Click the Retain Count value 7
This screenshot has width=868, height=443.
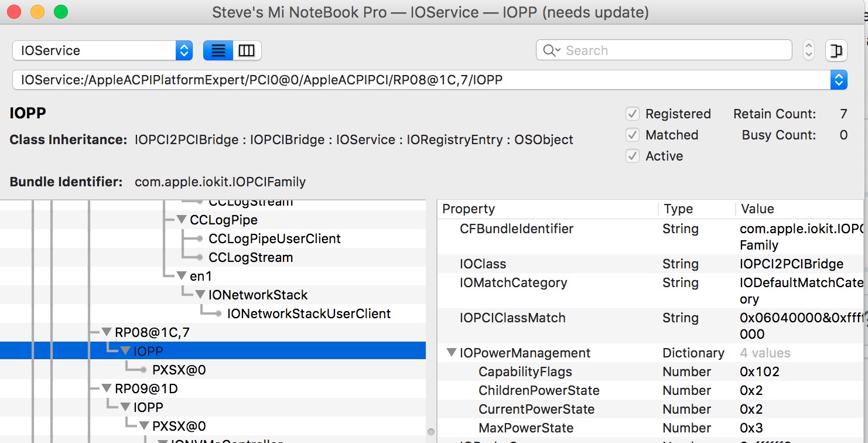(843, 114)
